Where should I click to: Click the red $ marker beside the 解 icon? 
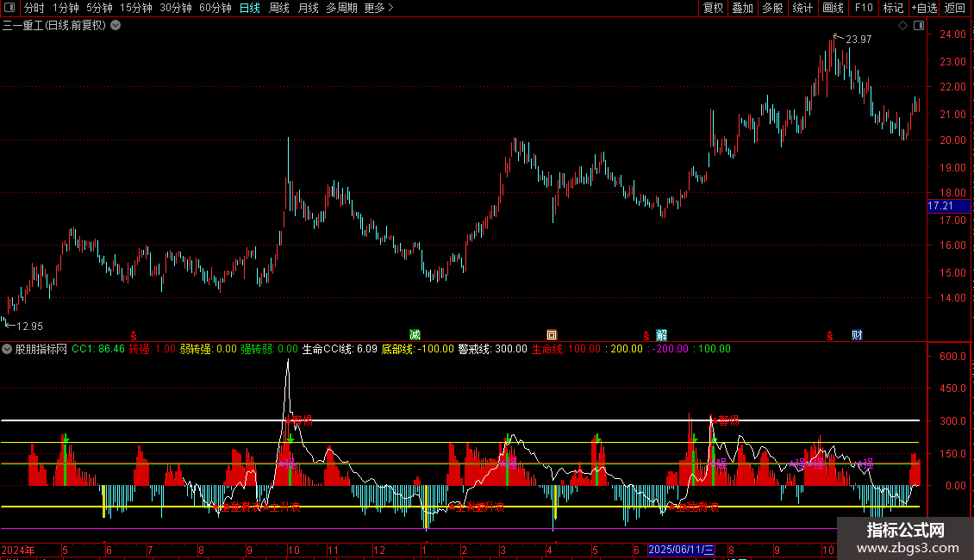[646, 336]
